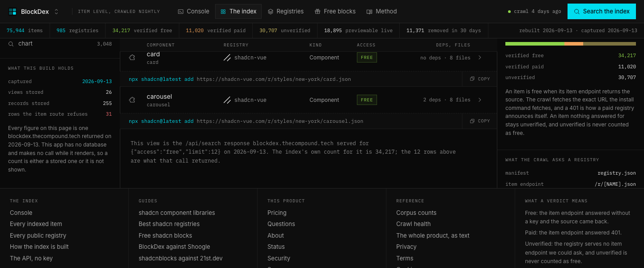
Task: Click the 34,217 verified free stat
Action: pyautogui.click(x=142, y=31)
